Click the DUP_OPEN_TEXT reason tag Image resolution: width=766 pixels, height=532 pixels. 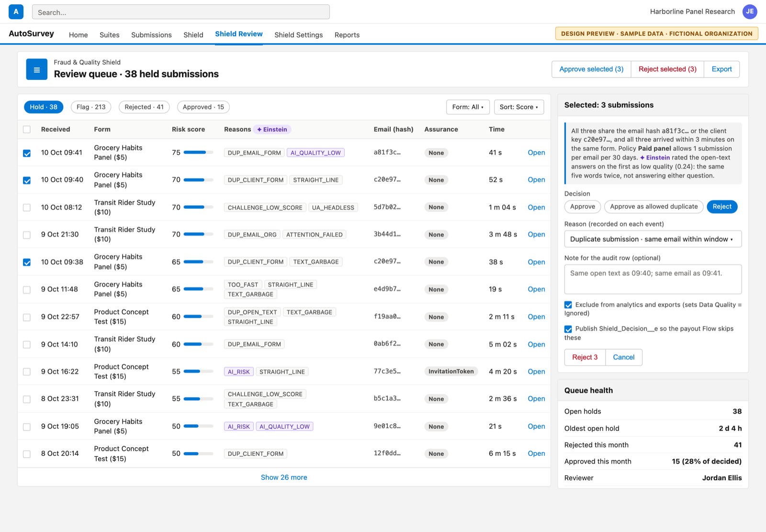click(252, 312)
